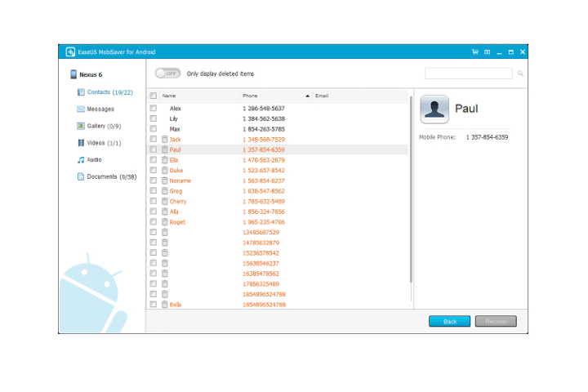Click the Gallery picture icon
The height and width of the screenshot is (392, 588).
tap(81, 126)
